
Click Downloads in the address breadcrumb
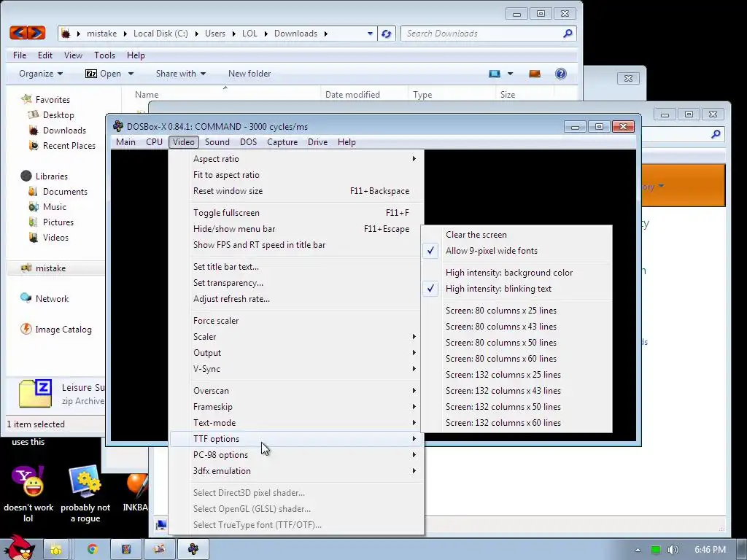coord(295,34)
